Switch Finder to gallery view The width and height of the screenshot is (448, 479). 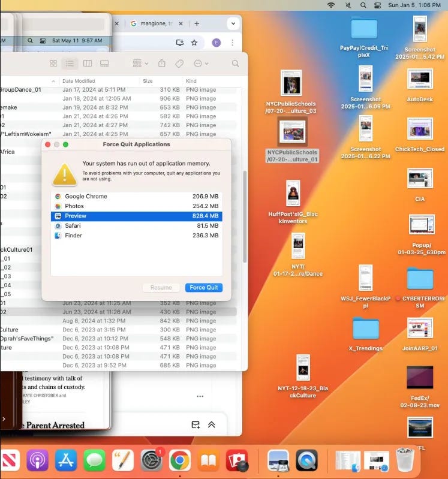tap(104, 63)
